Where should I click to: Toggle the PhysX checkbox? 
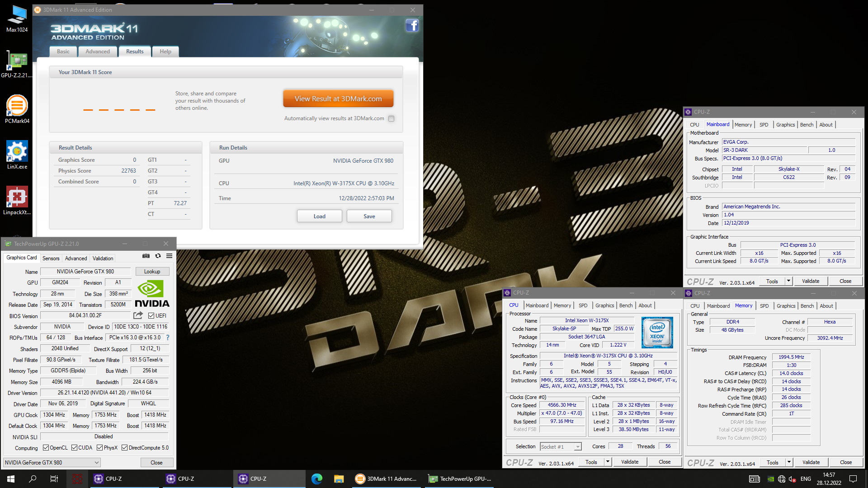[99, 448]
